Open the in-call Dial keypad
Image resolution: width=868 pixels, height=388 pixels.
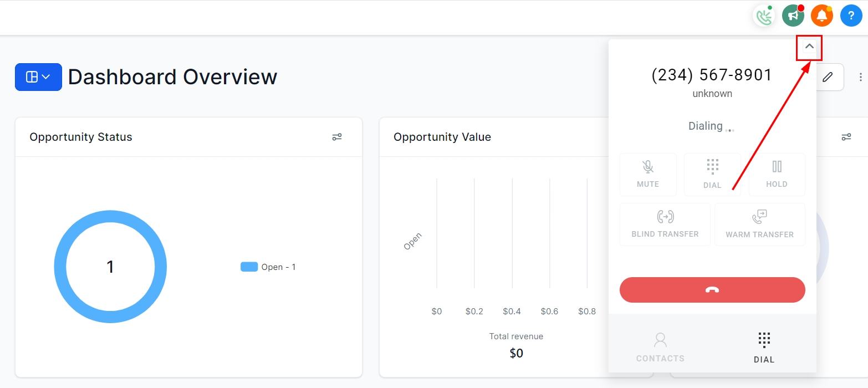point(712,174)
